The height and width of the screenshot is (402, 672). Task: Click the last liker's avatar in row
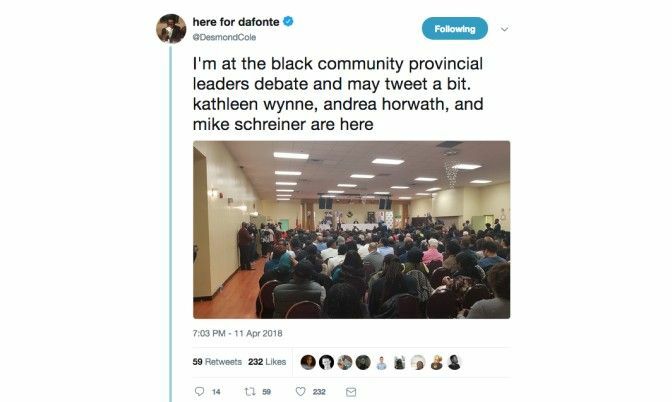coord(454,363)
